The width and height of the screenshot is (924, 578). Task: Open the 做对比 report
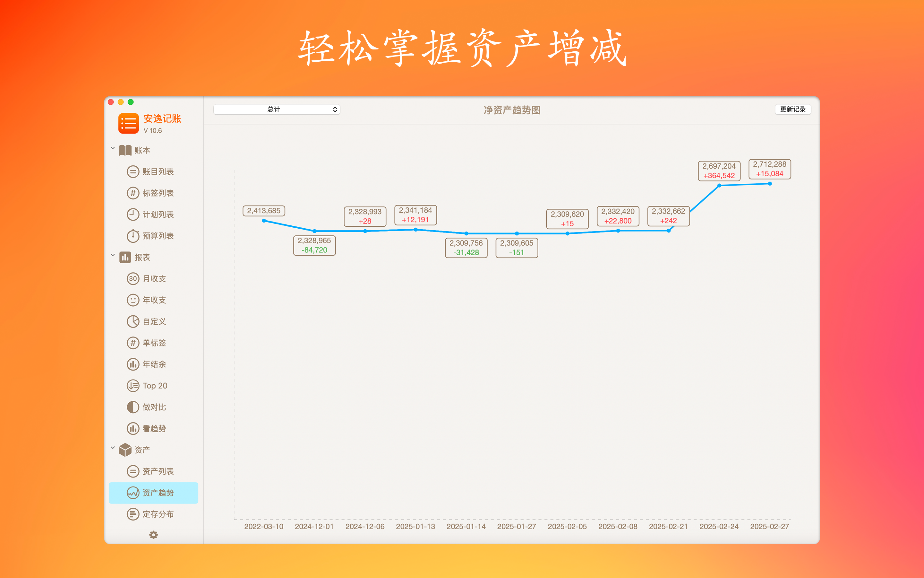pos(154,407)
